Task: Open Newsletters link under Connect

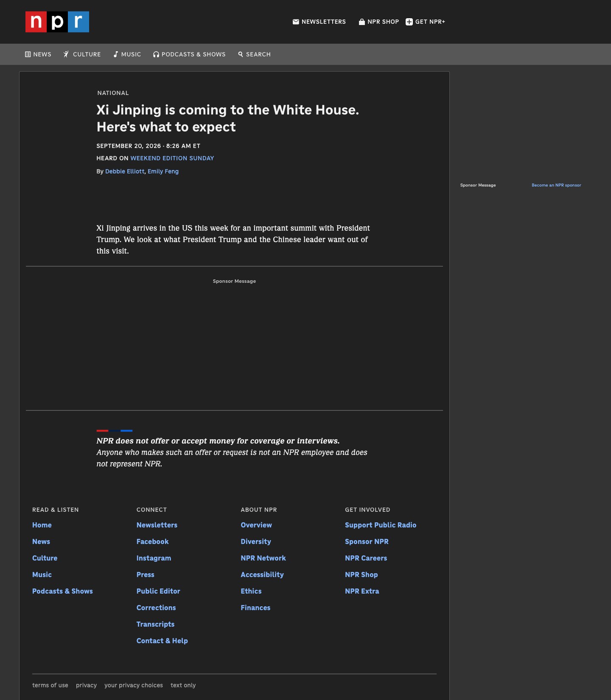Action: click(x=157, y=525)
